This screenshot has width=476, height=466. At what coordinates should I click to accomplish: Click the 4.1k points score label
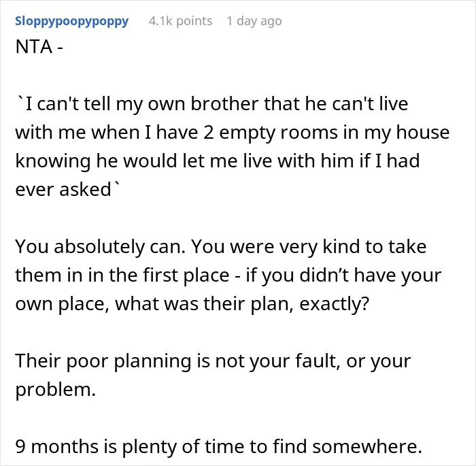(x=181, y=21)
